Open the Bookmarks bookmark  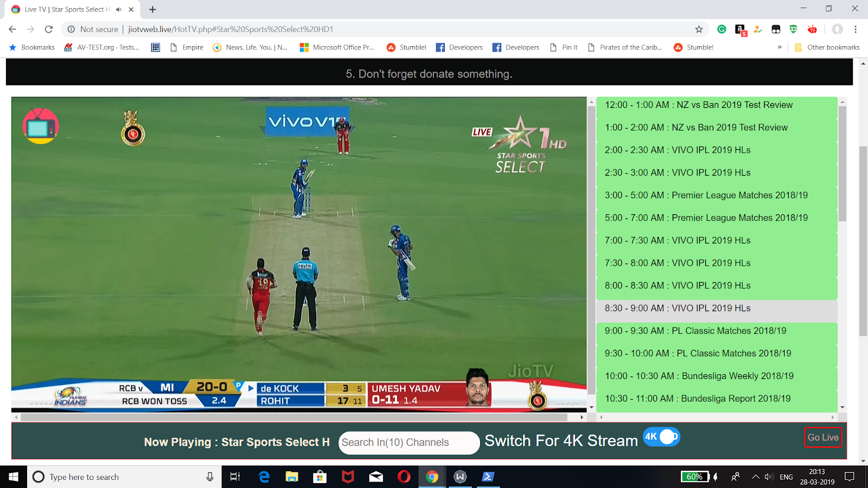[x=32, y=47]
